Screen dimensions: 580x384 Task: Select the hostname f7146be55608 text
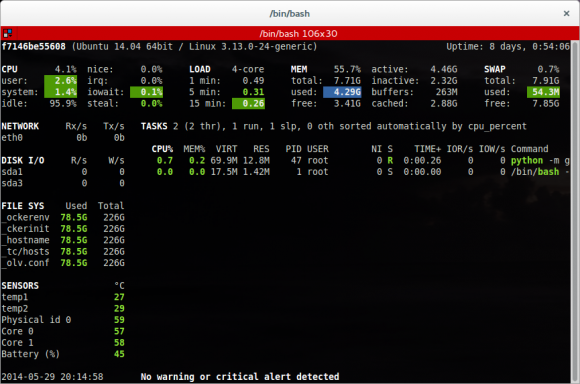[34, 47]
